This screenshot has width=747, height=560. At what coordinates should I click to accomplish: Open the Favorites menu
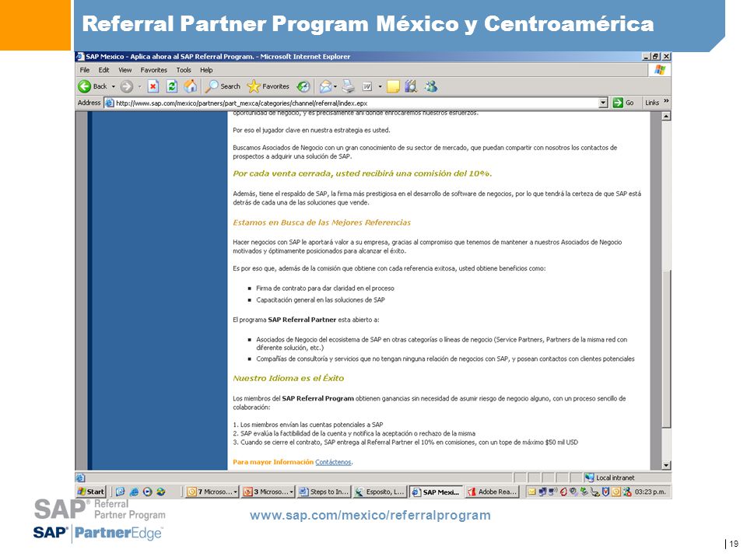(153, 70)
